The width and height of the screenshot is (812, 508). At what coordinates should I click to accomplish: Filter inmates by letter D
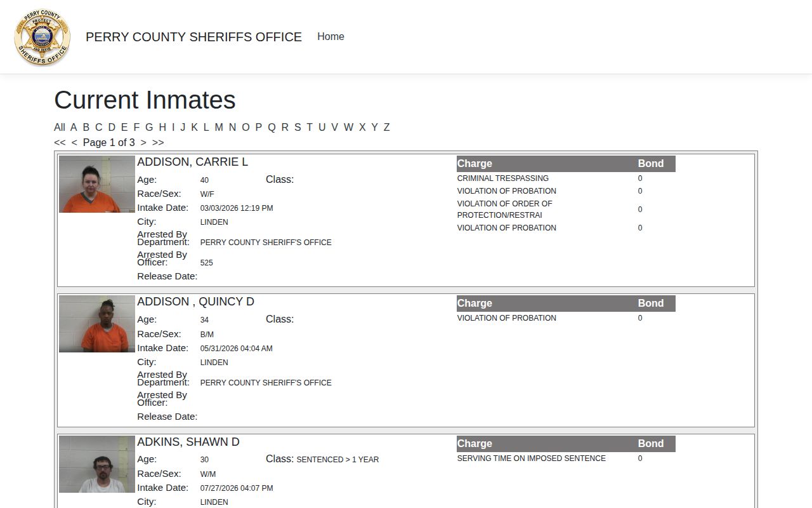112,127
